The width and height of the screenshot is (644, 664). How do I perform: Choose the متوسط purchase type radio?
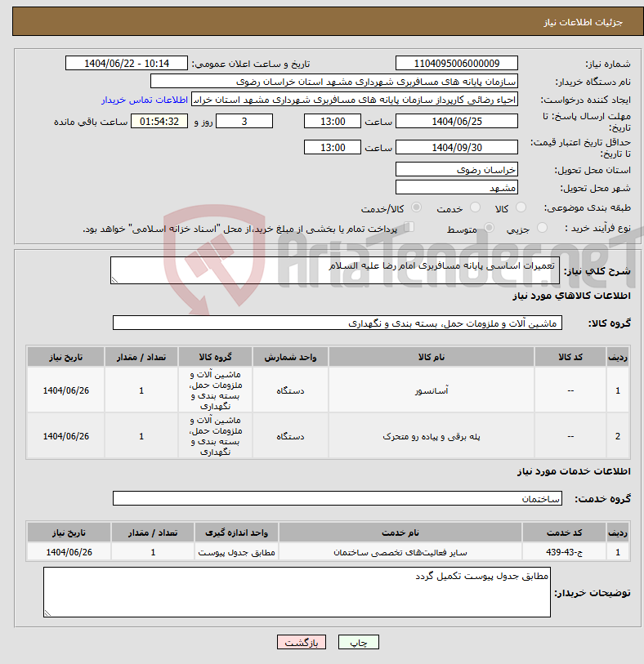click(x=489, y=228)
